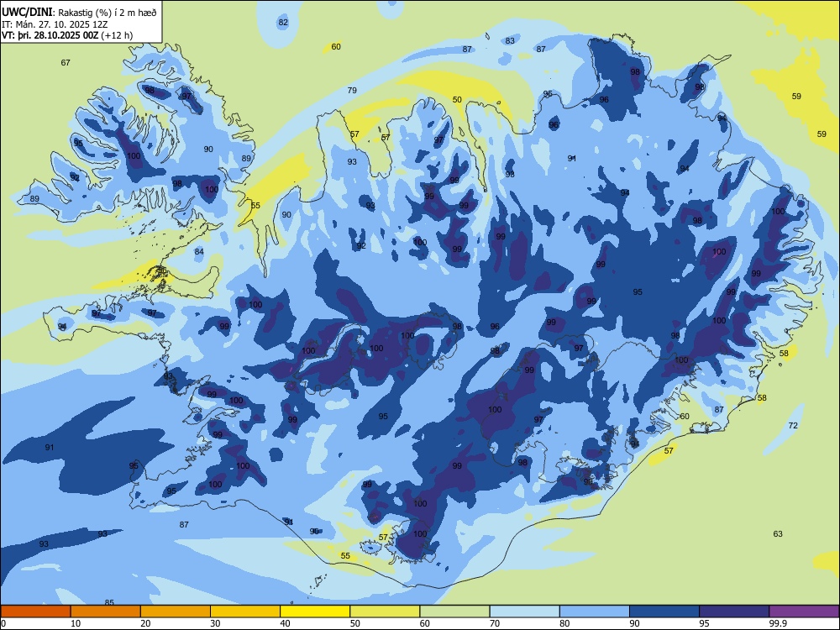Select the '63' humidity value on the map

pos(778,533)
